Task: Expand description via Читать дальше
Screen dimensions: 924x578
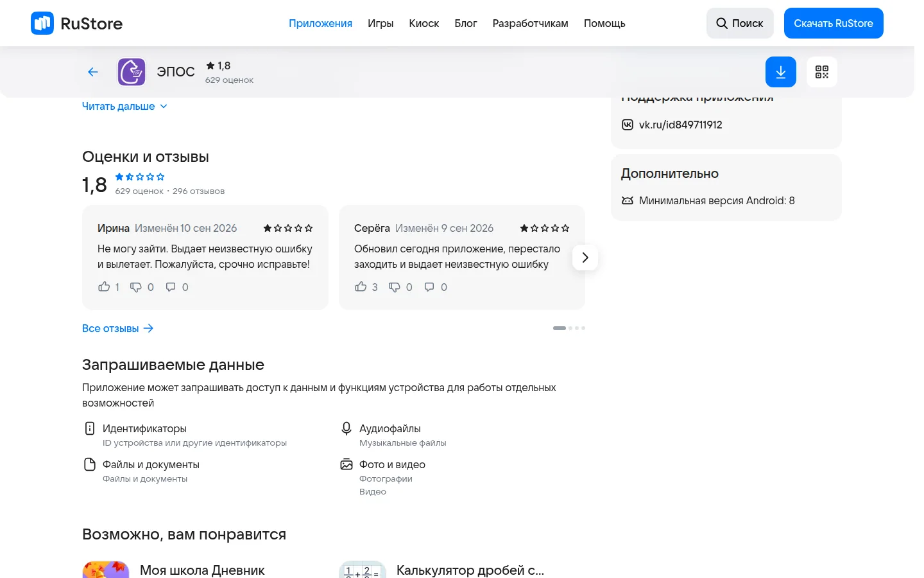Action: pyautogui.click(x=124, y=107)
